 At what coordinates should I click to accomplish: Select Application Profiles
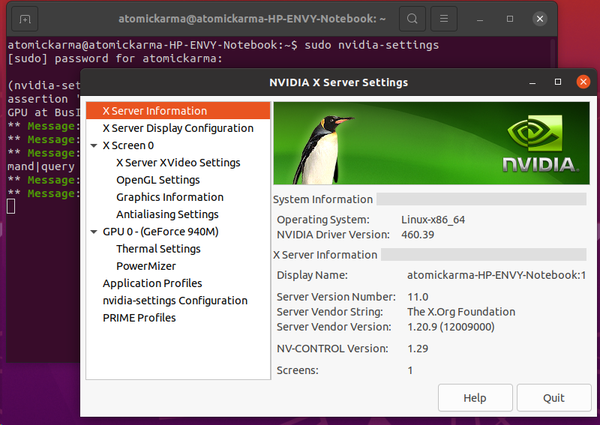coord(153,283)
